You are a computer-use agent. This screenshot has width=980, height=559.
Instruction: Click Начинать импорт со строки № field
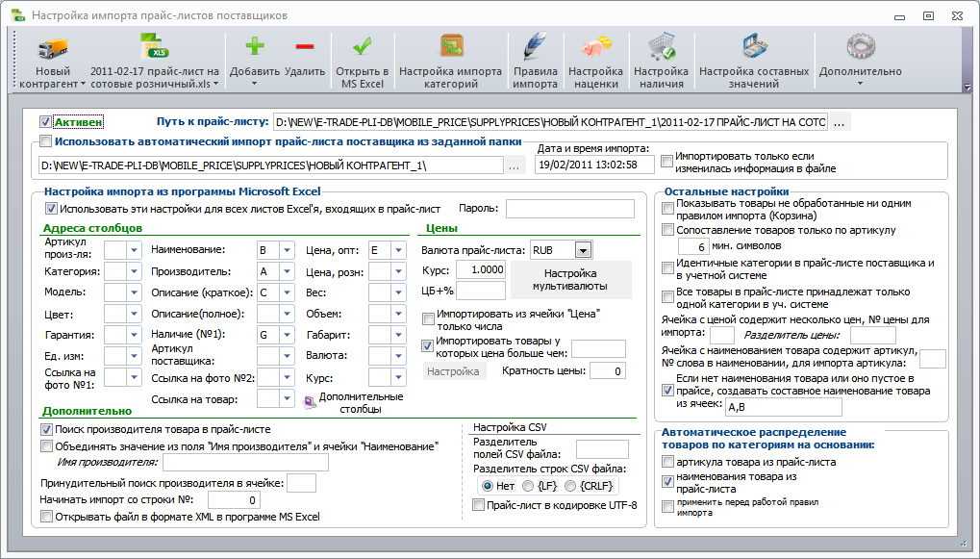coord(234,500)
